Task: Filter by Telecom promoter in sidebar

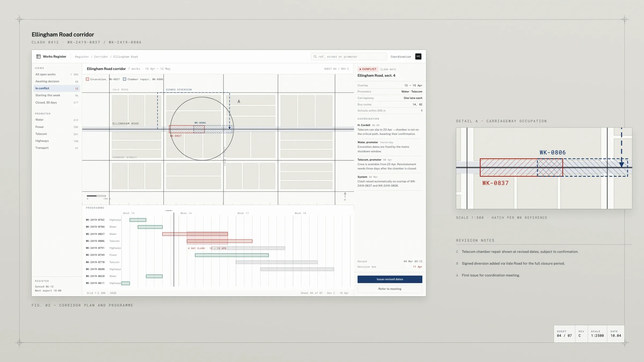Action: [x=57, y=134]
